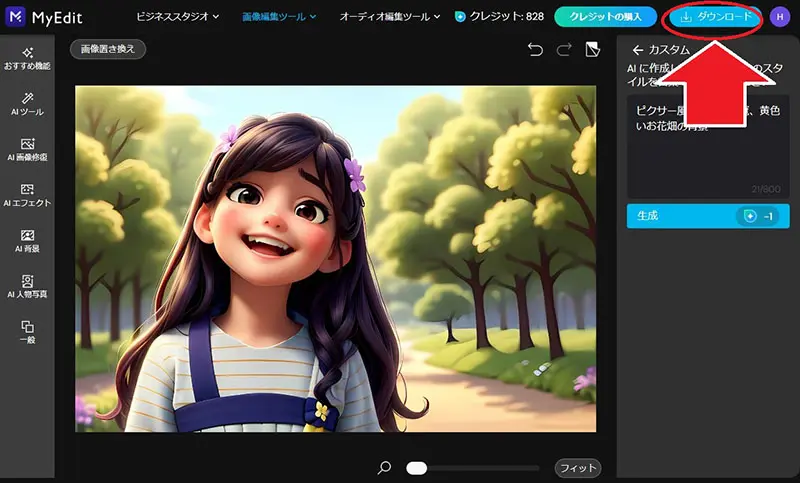
Task: Click the MyEdit logo
Action: click(44, 17)
